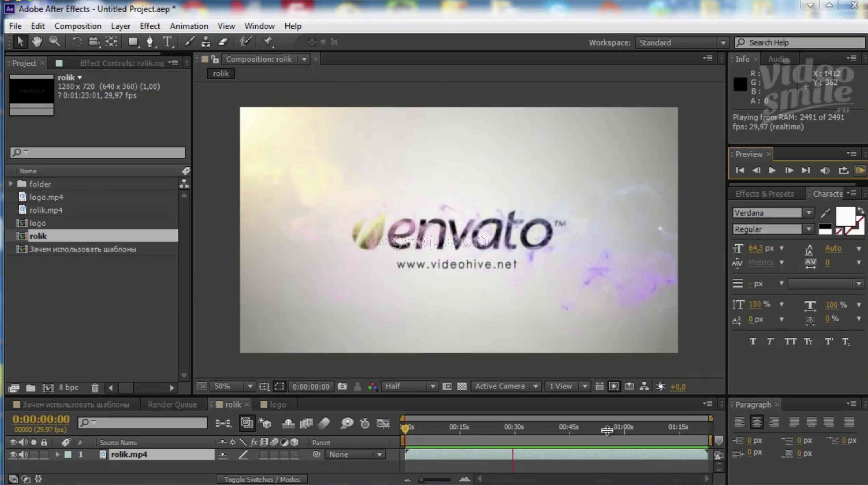Toggle transparency grid in viewer
The height and width of the screenshot is (485, 868).
click(462, 386)
